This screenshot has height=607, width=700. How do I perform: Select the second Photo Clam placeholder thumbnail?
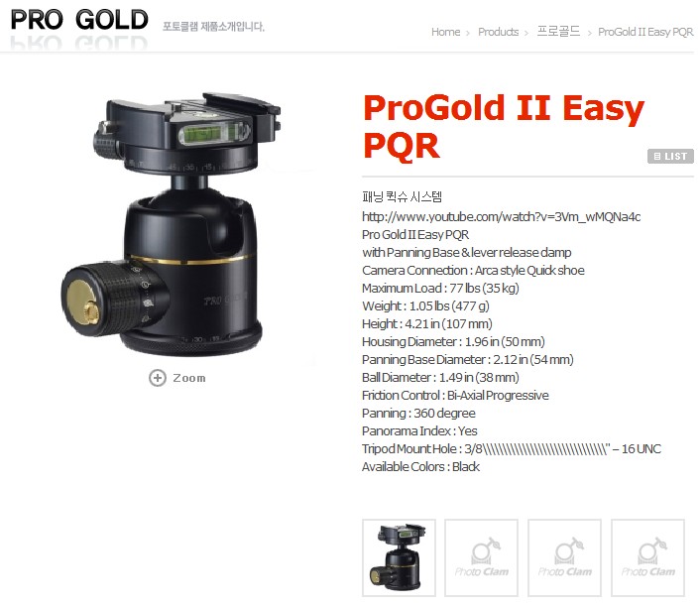tap(482, 557)
